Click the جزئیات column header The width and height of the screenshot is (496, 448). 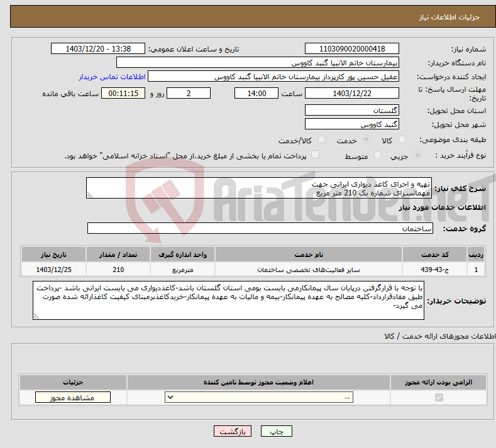click(x=73, y=382)
